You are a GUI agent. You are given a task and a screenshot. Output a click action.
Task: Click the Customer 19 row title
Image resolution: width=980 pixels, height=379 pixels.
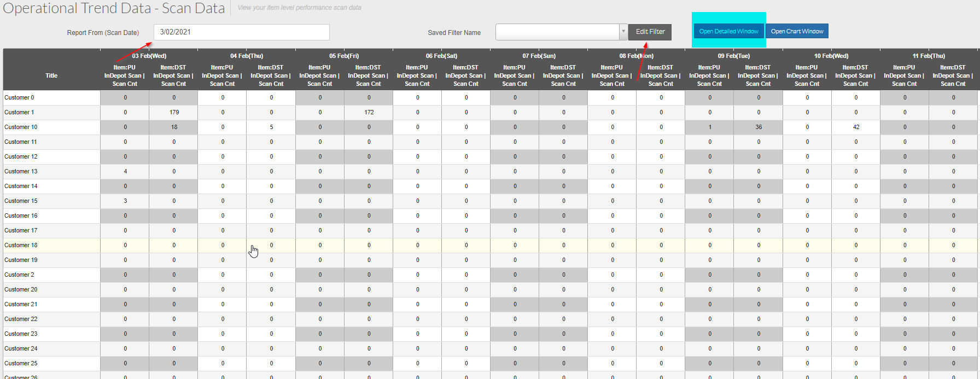21,260
